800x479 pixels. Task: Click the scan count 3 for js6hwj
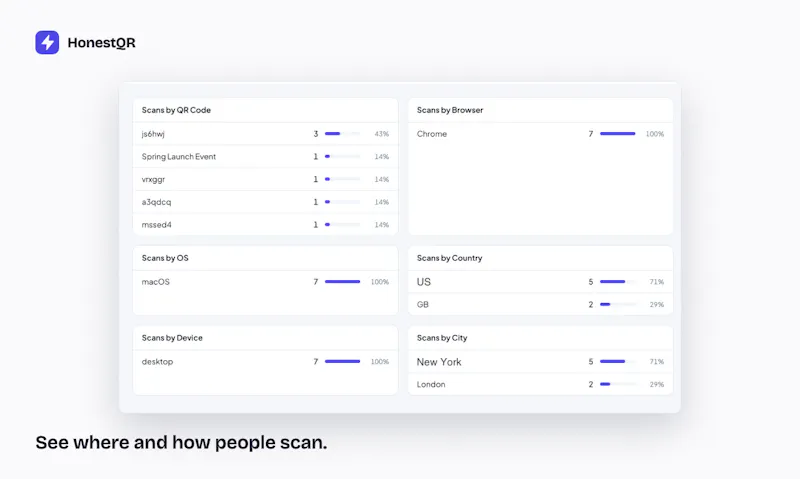coord(316,134)
